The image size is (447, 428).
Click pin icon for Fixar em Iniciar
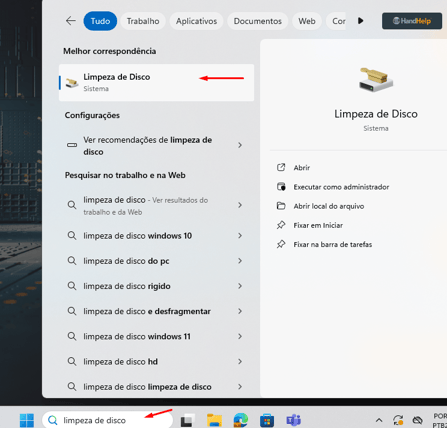point(281,225)
